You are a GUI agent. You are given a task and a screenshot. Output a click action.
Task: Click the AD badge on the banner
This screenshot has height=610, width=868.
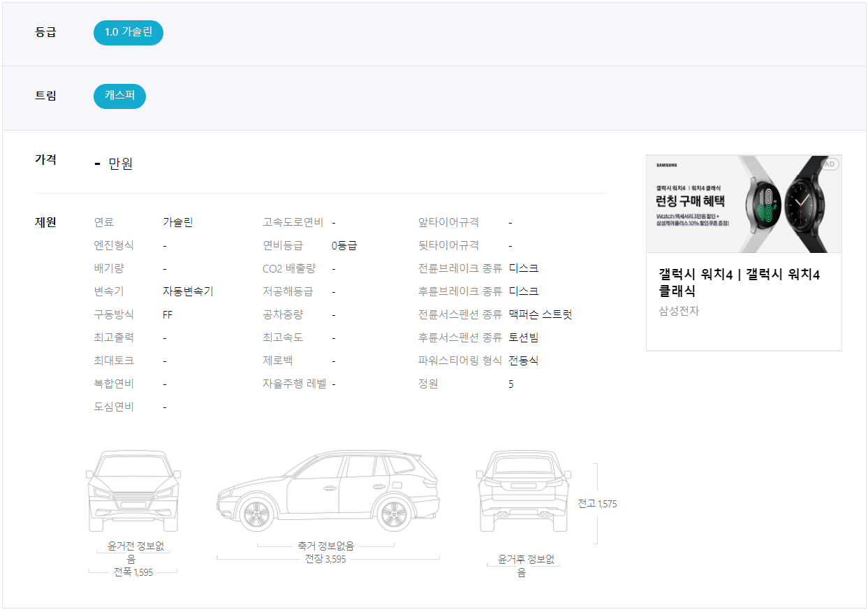point(830,164)
